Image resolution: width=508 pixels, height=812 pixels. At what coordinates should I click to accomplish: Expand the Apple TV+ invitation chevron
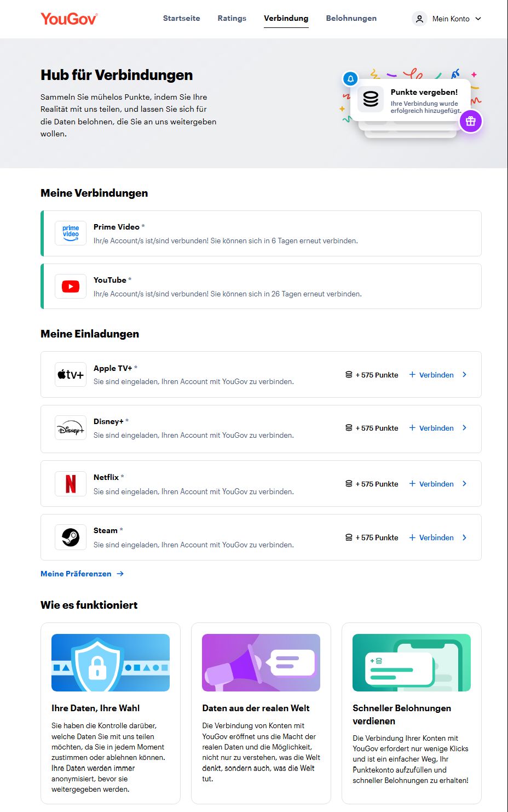(x=464, y=375)
